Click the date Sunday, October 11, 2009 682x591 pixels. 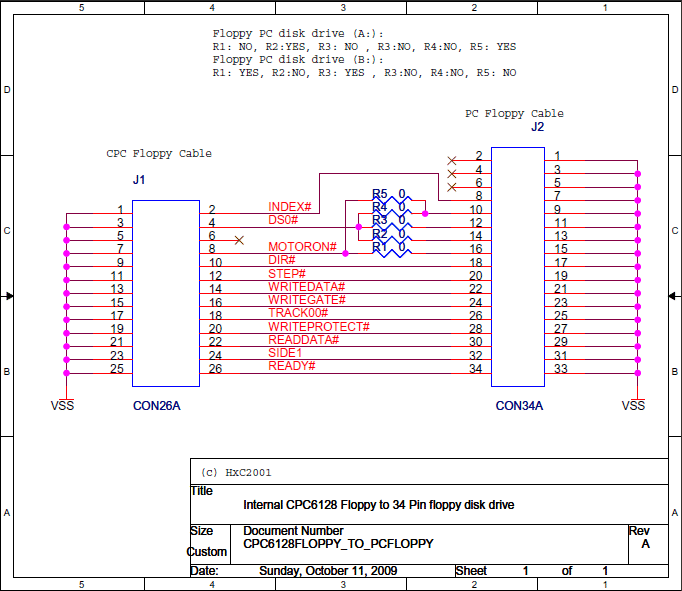[328, 571]
